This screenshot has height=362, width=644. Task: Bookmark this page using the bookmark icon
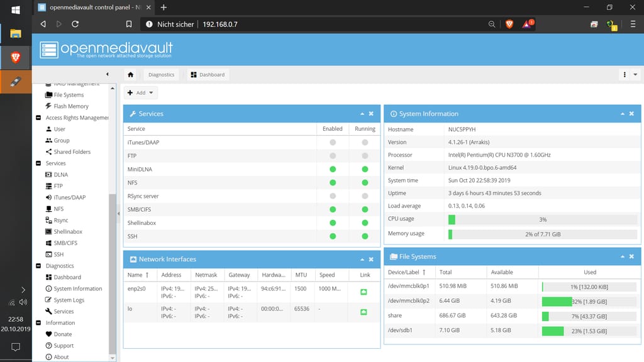pyautogui.click(x=129, y=24)
